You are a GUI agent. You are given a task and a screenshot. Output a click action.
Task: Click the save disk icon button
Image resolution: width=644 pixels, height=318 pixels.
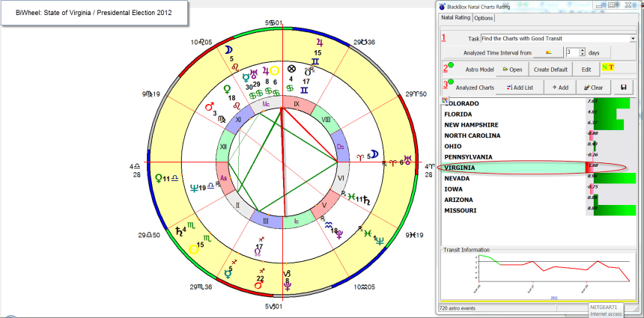[622, 88]
